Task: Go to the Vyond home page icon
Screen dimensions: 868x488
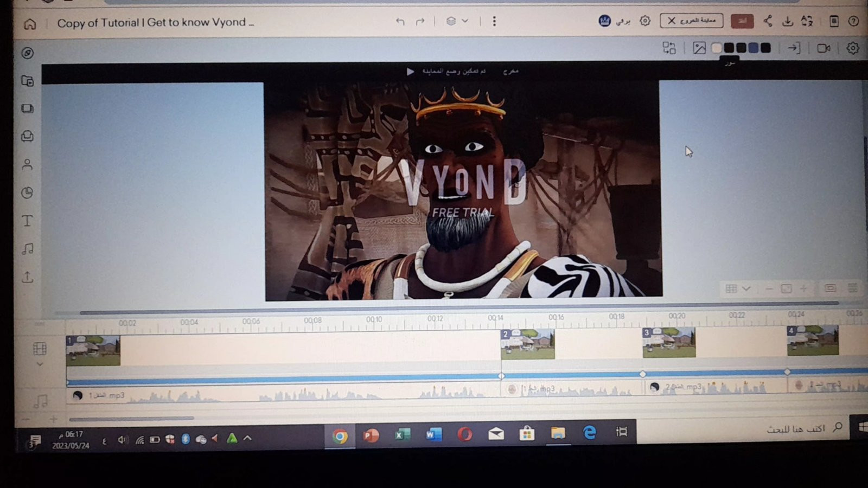Action: click(30, 24)
